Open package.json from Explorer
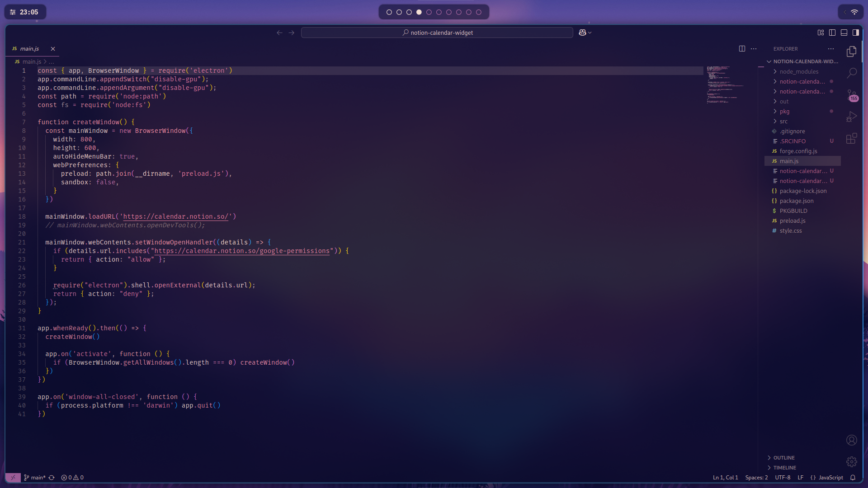Image resolution: width=868 pixels, height=488 pixels. [x=803, y=201]
